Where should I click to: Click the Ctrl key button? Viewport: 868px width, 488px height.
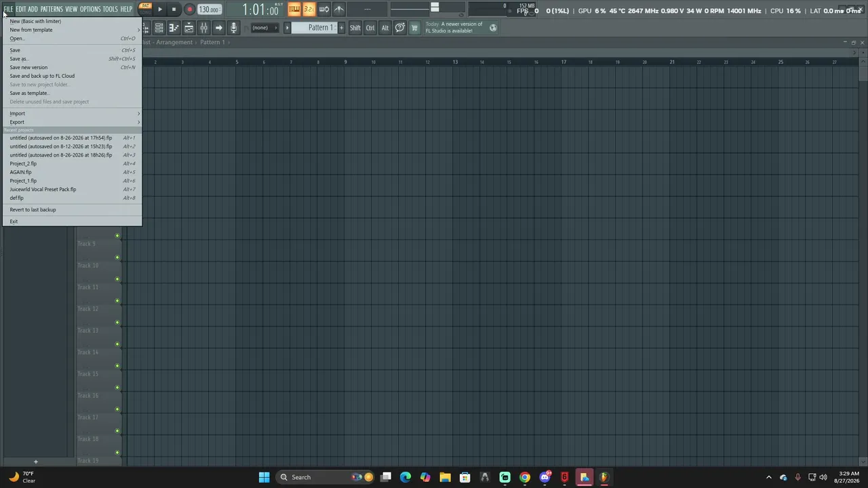coord(370,28)
